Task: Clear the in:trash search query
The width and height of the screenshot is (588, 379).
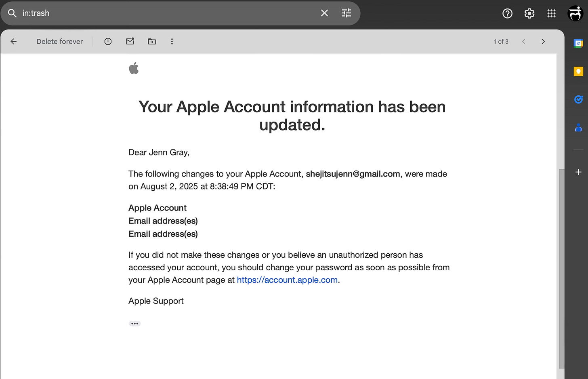Action: point(324,13)
